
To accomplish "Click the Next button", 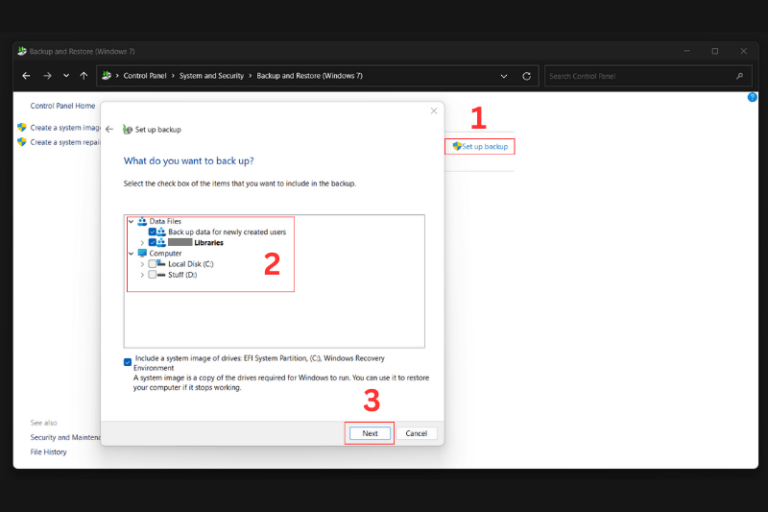I will 370,433.
